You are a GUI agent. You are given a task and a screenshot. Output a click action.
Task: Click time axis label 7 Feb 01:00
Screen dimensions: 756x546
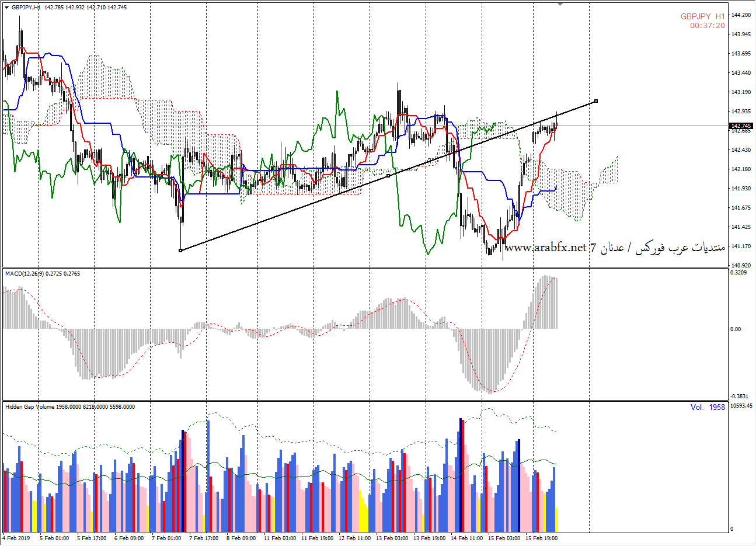coord(166,538)
